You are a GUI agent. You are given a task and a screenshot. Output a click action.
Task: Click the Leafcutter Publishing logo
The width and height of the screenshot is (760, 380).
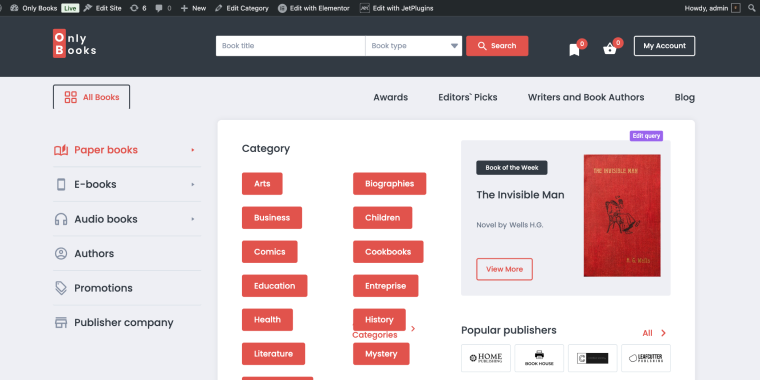(x=646, y=358)
